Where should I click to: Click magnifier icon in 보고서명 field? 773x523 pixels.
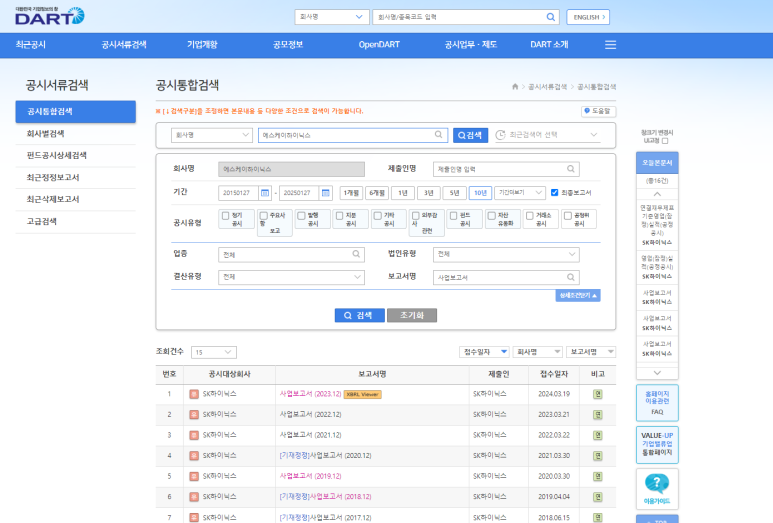pyautogui.click(x=570, y=277)
